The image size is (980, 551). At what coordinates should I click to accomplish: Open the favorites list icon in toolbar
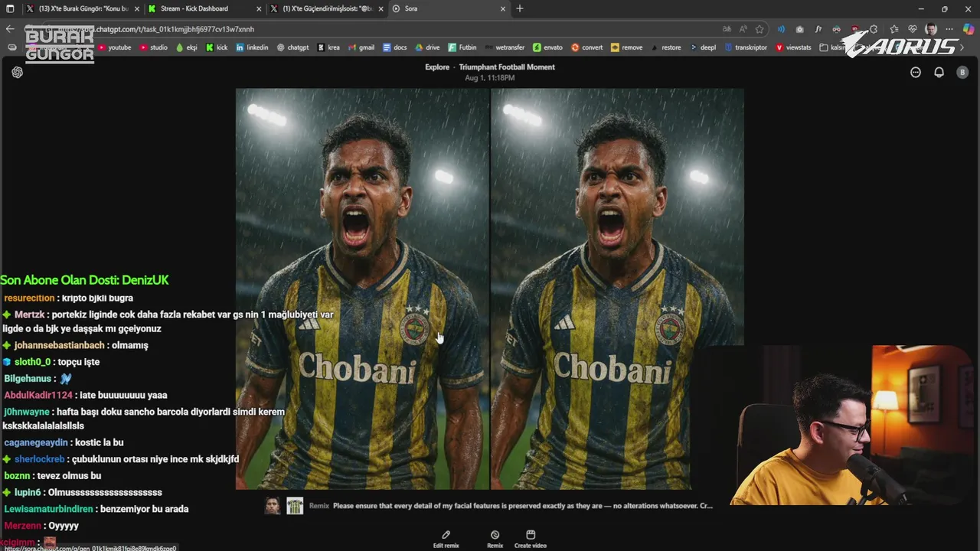893,29
